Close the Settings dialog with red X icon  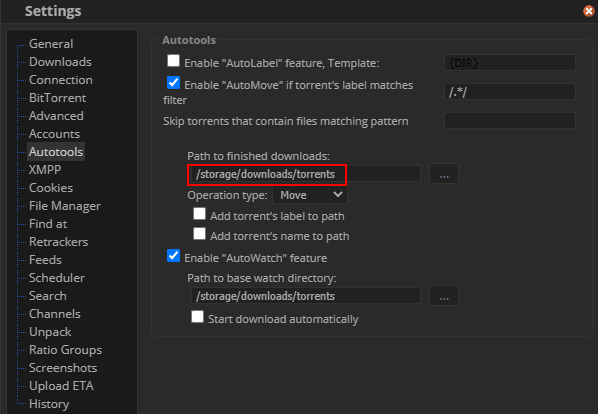[x=588, y=11]
